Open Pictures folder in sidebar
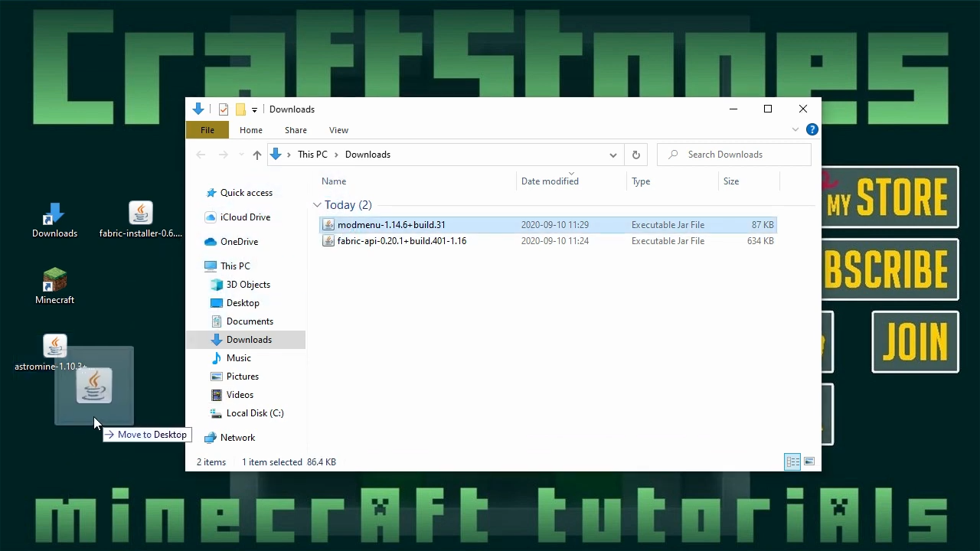Screen dimensions: 980x551 click(235, 377)
